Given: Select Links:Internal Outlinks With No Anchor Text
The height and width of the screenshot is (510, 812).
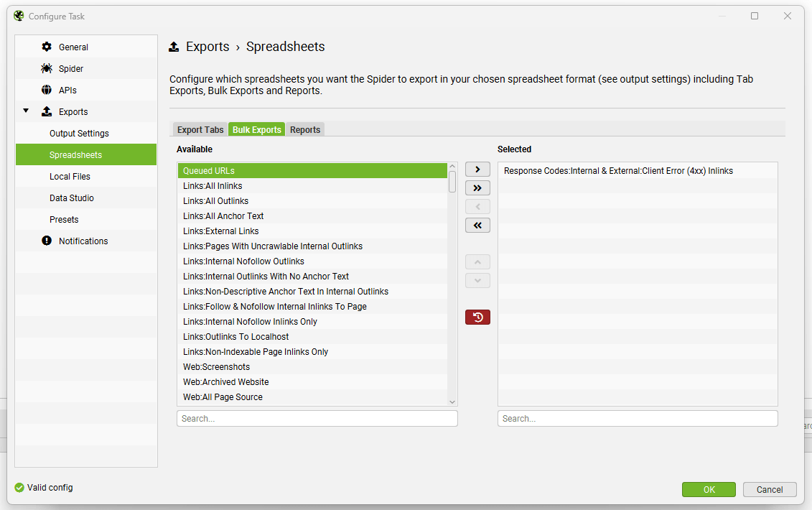Looking at the screenshot, I should click(x=312, y=276).
